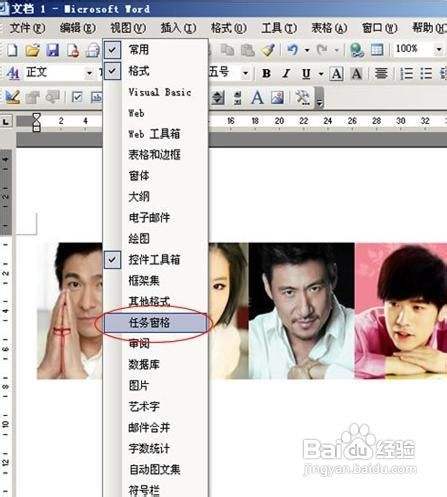Open the 插入 menu
The width and height of the screenshot is (447, 497).
coord(178,28)
